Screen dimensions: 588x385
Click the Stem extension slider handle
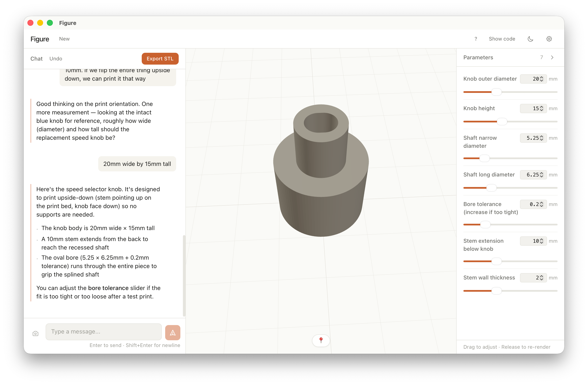click(x=496, y=261)
